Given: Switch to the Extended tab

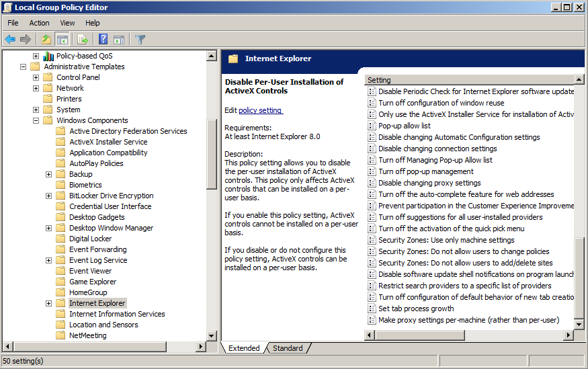Looking at the screenshot, I should tap(244, 348).
